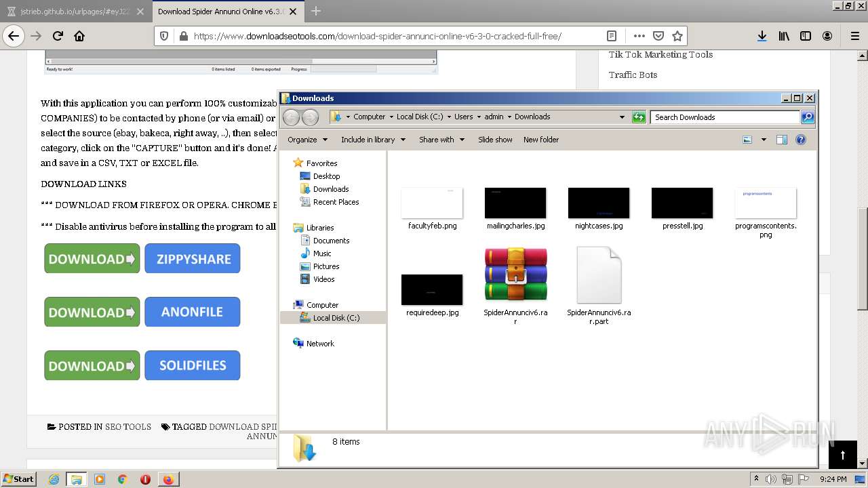Select SpiderAnnunciv6.rar archive file
Image resolution: width=868 pixels, height=488 pixels.
(x=515, y=285)
